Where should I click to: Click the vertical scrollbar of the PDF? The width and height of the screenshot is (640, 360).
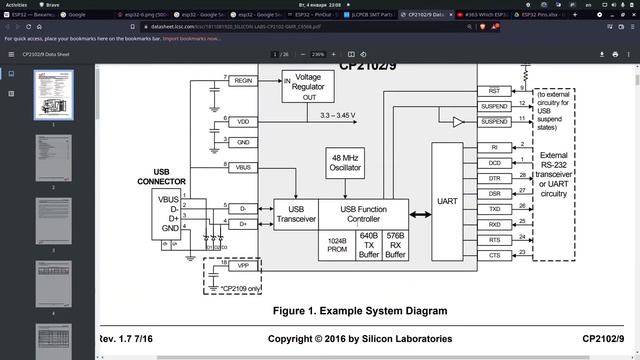point(637,80)
